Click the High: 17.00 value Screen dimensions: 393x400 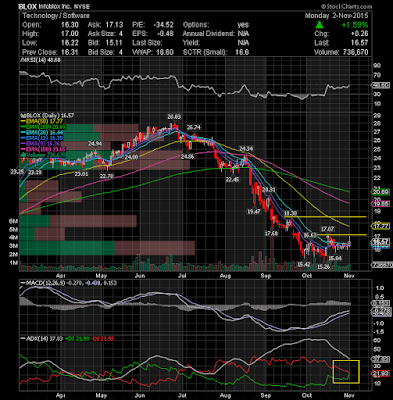click(70, 34)
